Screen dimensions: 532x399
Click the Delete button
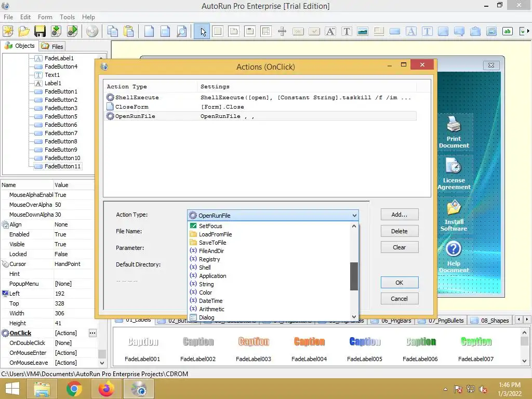tap(400, 231)
